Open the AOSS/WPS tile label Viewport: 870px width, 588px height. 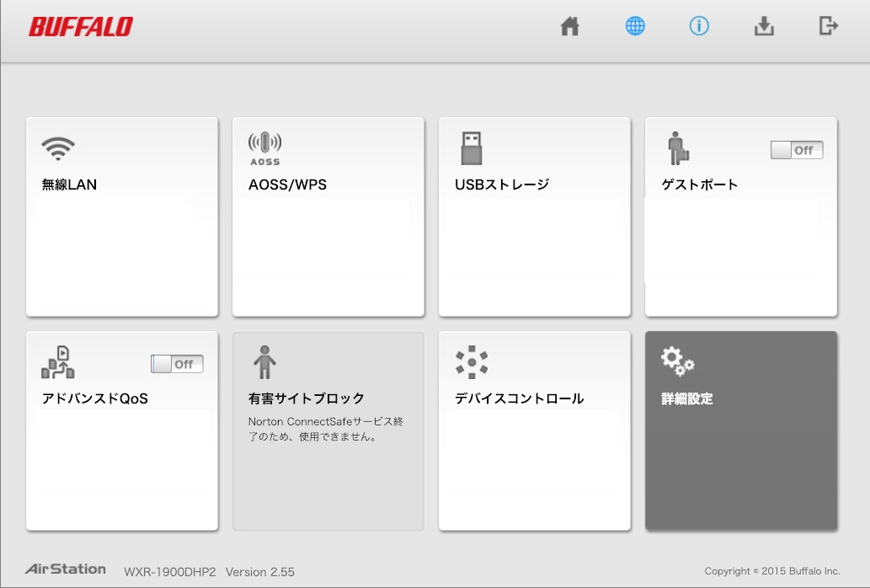[x=287, y=184]
